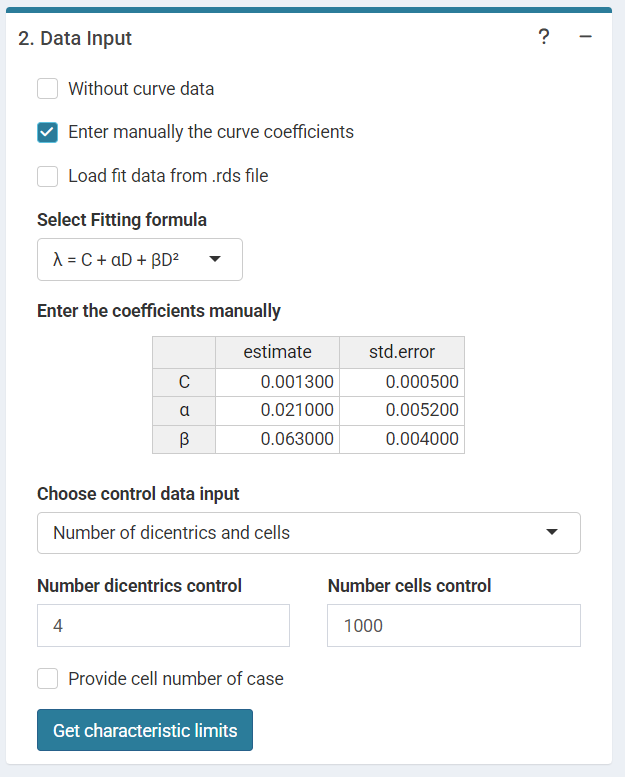Click the 2. Data Input panel title

tap(75, 38)
